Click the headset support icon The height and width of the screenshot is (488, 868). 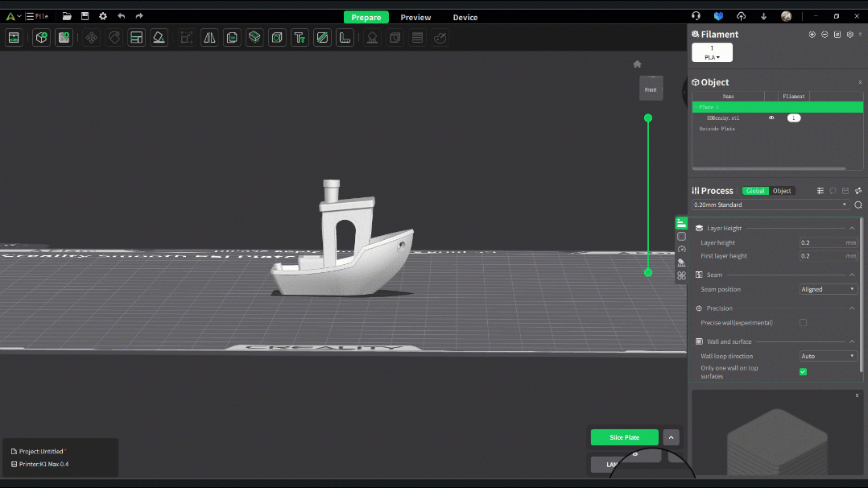click(696, 16)
